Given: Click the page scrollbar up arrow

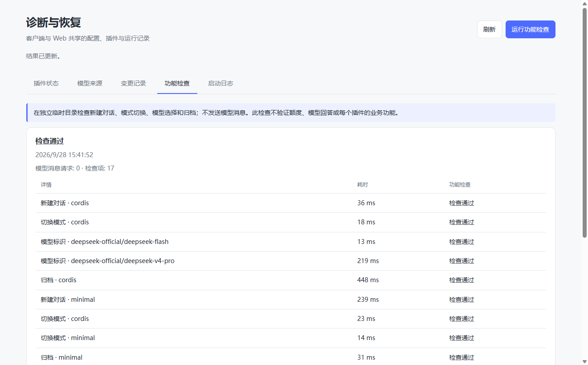Looking at the screenshot, I should tap(584, 4).
